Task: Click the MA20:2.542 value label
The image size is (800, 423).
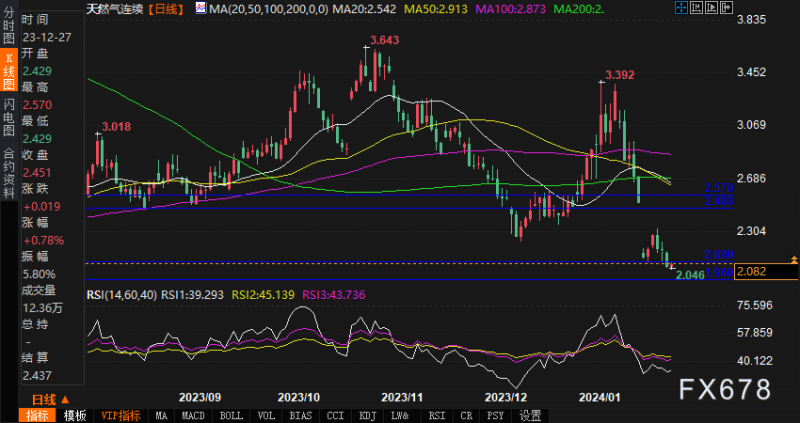Action: (365, 8)
